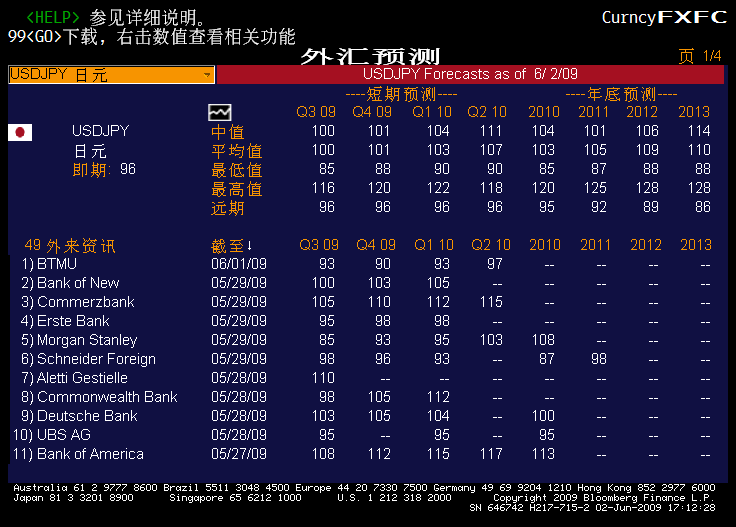Click BTMU Q2 10 value 97
The height and width of the screenshot is (527, 736).
495,264
